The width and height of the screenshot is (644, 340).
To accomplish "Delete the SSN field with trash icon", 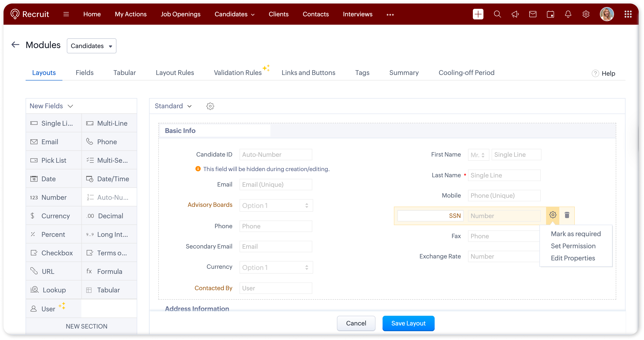I will [x=567, y=215].
